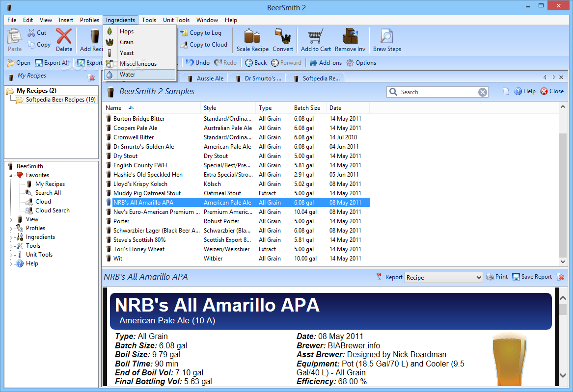This screenshot has width=573, height=392.
Task: Expand the Ingredients tree node
Action: click(x=11, y=237)
